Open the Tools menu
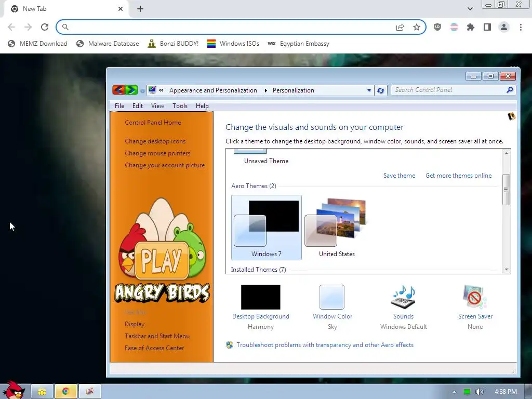 tap(180, 106)
